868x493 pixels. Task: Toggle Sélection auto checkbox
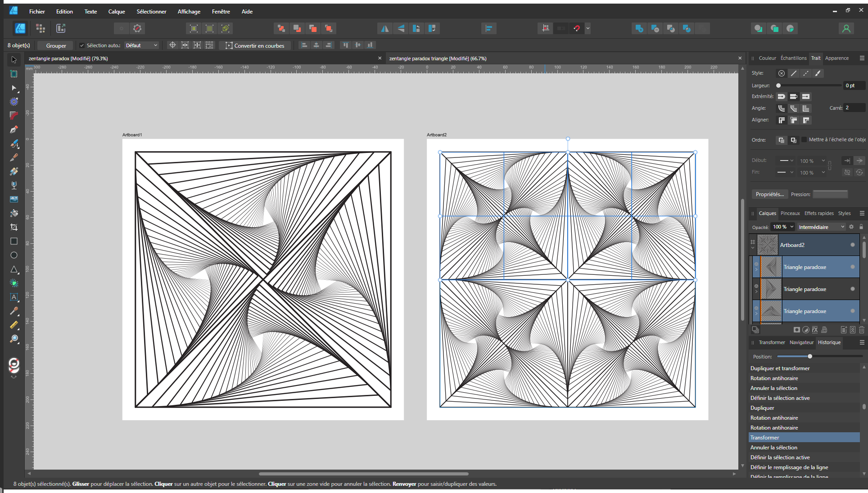click(x=82, y=45)
